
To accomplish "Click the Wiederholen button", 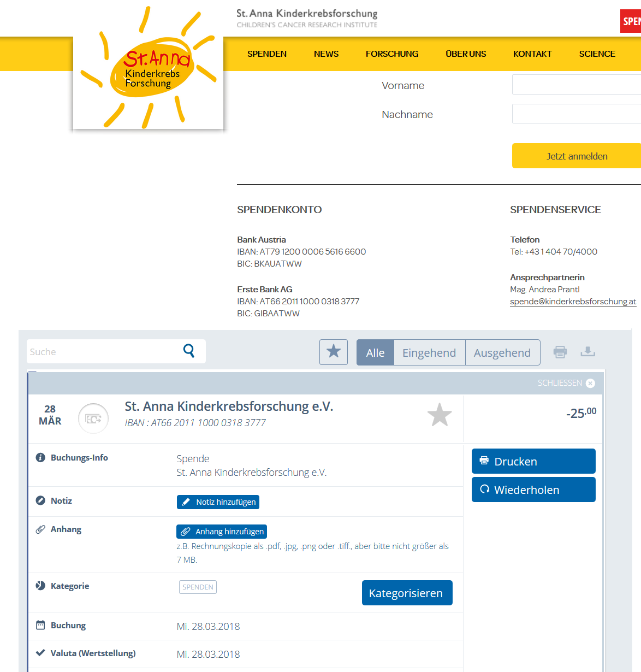I will coord(533,490).
